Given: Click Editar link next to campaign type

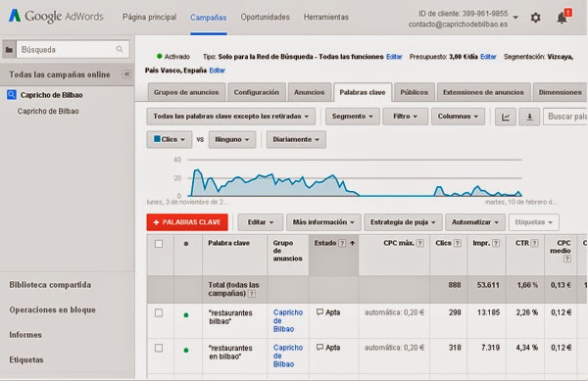Looking at the screenshot, I should 394,57.
